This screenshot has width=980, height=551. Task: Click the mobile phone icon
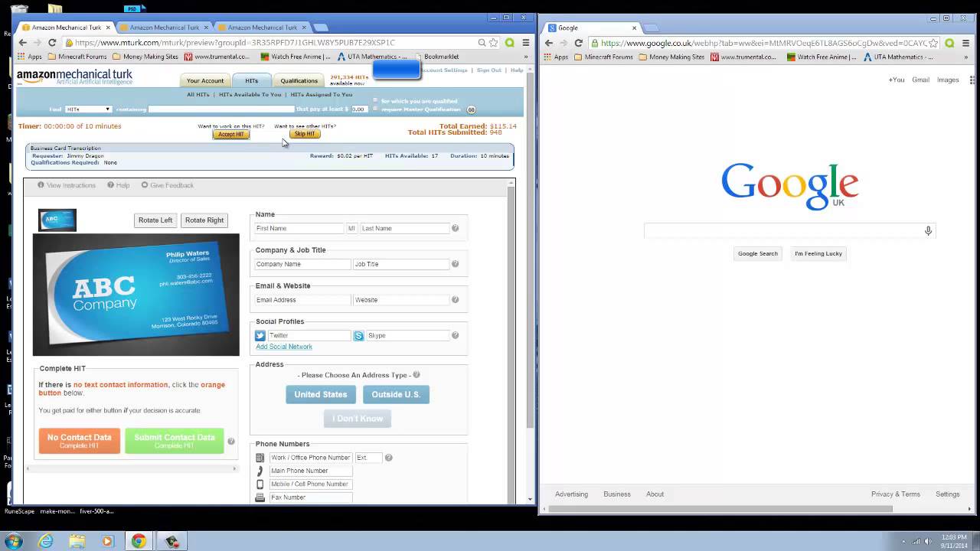point(260,484)
